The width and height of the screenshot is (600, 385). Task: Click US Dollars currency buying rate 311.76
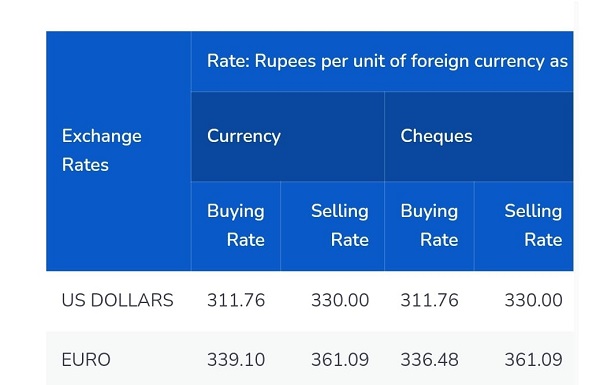236,300
